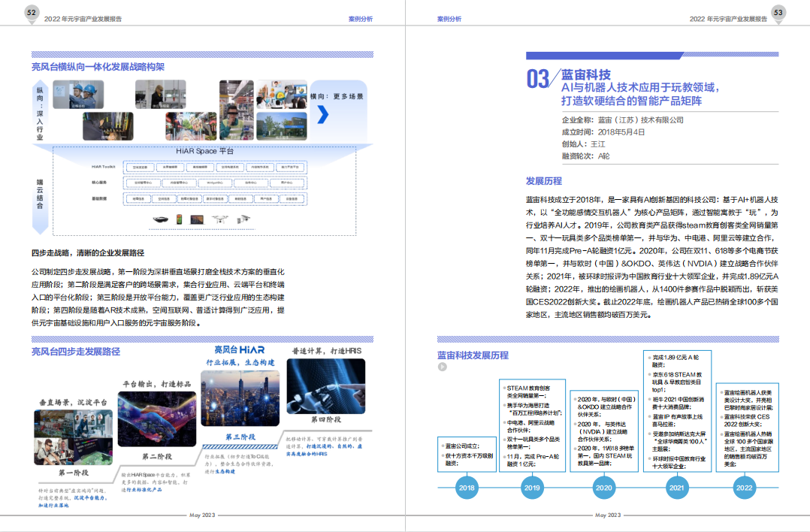Click the page number badge 53
This screenshot has height=532, width=810.
(x=778, y=13)
